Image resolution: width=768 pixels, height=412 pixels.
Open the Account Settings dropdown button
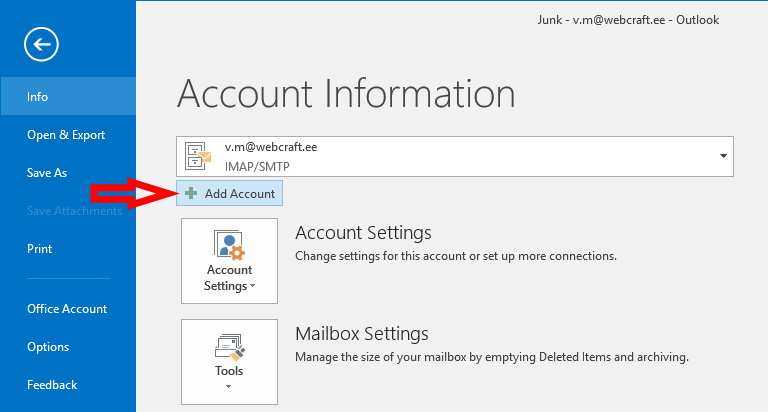pyautogui.click(x=229, y=261)
